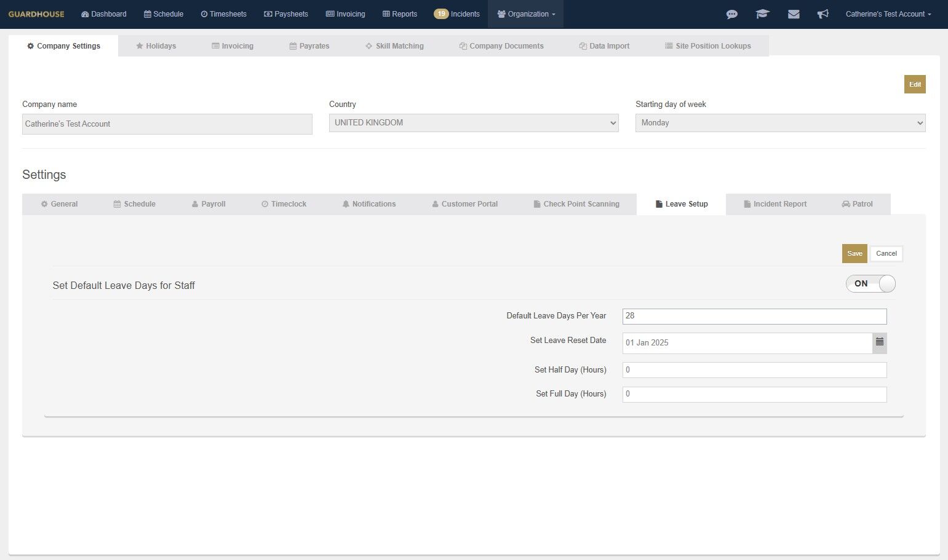This screenshot has width=948, height=560.
Task: Open Invoicing in the top navigation bar
Action: (345, 14)
